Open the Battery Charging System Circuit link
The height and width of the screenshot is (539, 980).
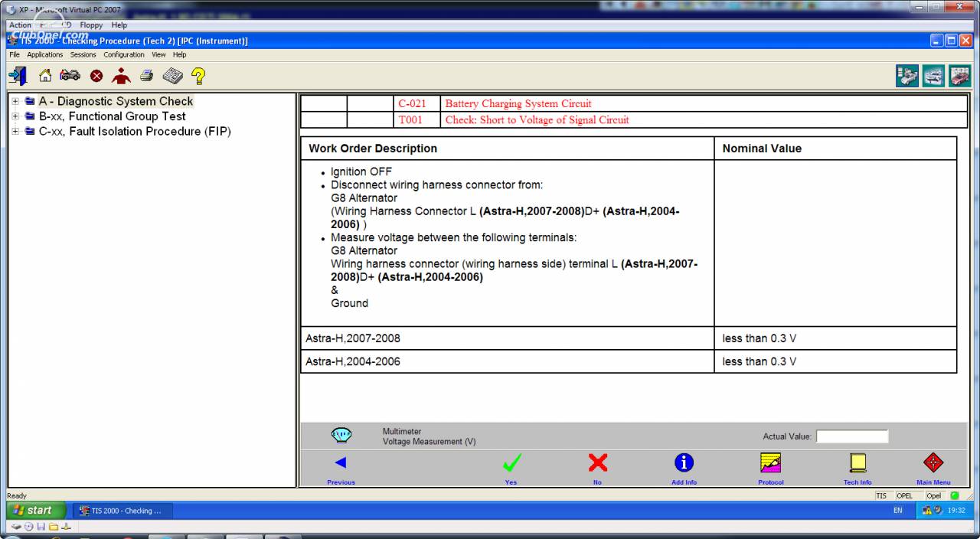pyautogui.click(x=518, y=104)
